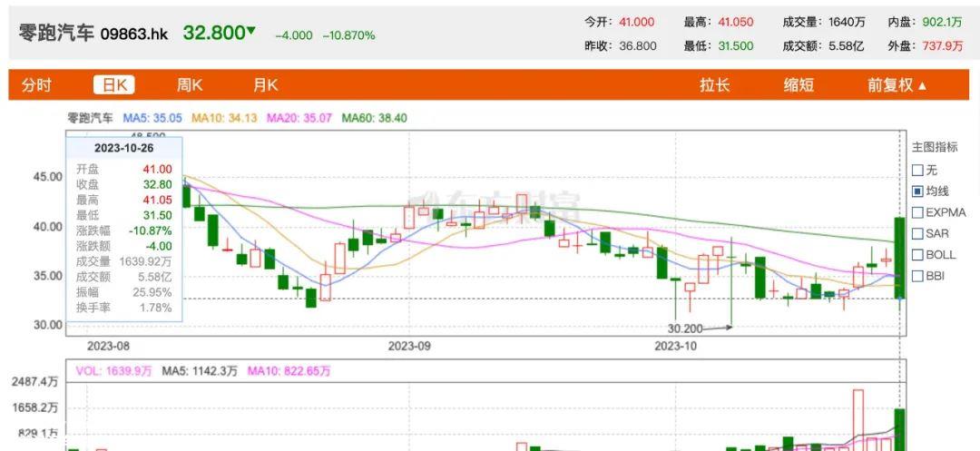Image resolution: width=980 pixels, height=451 pixels.
Task: Click the 最低 31.500 value
Action: coord(736,45)
